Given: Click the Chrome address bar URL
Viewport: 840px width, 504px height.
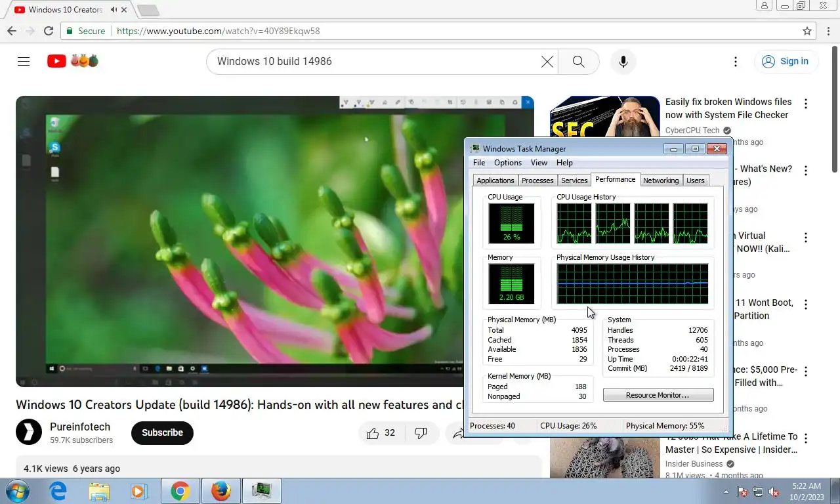Looking at the screenshot, I should click(x=218, y=31).
